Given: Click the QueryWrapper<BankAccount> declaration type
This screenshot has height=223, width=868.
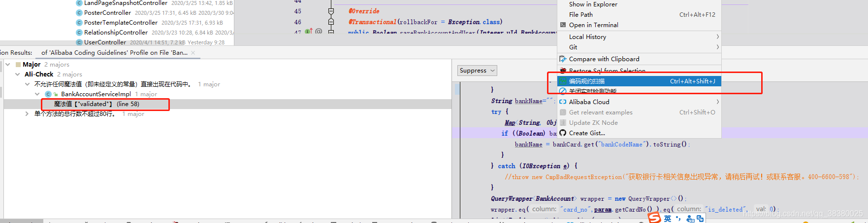Looking at the screenshot, I should (x=533, y=198).
